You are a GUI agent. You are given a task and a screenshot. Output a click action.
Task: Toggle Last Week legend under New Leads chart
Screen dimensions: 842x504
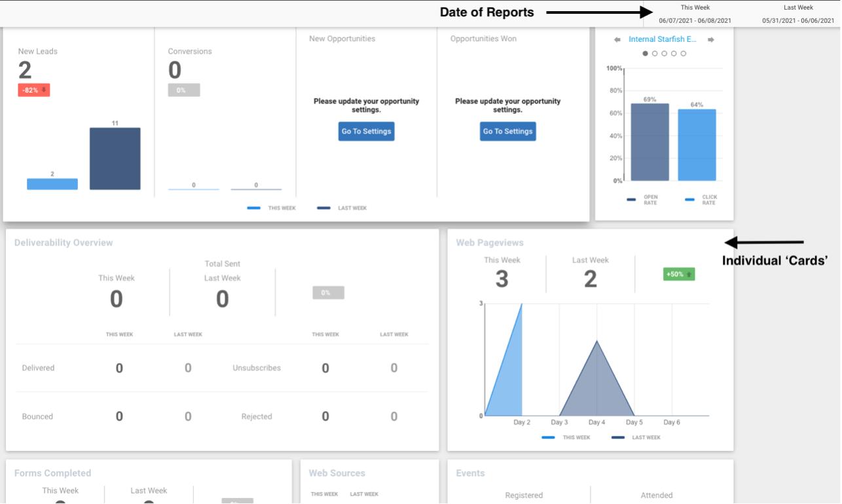click(342, 208)
